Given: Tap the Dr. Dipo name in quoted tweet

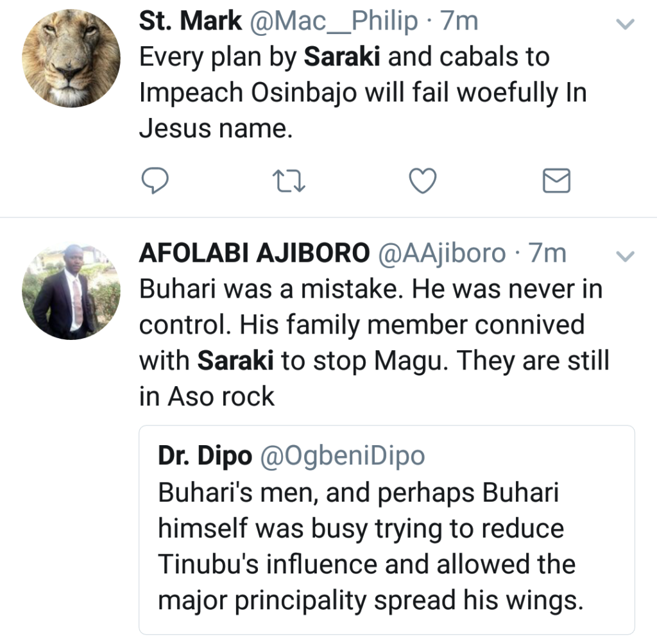Looking at the screenshot, I should click(x=205, y=456).
